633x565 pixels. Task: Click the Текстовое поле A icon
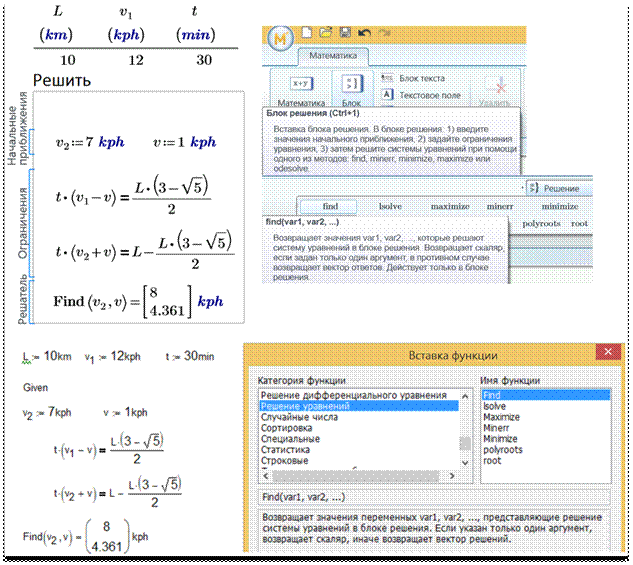(387, 95)
